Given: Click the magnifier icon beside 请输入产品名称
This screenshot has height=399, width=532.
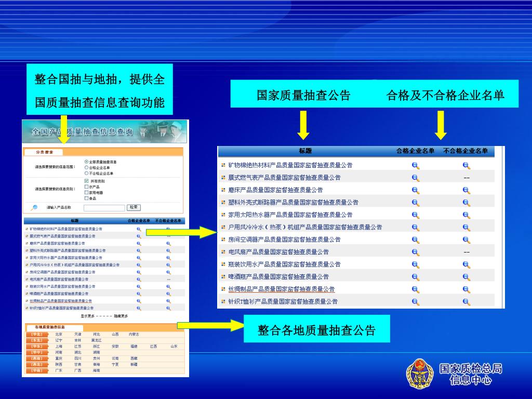Looking at the screenshot, I should tap(34, 207).
